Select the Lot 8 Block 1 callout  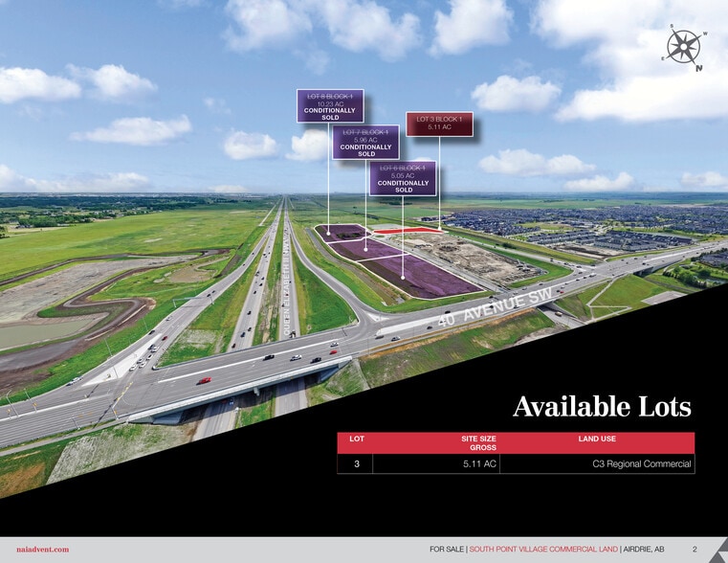[x=330, y=106]
